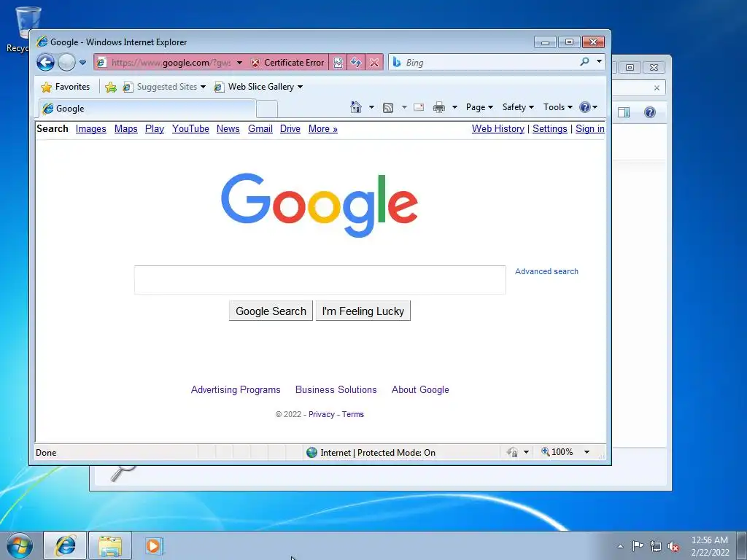Viewport: 747px width, 560px height.
Task: Open Windows Explorer taskbar icon
Action: [110, 545]
